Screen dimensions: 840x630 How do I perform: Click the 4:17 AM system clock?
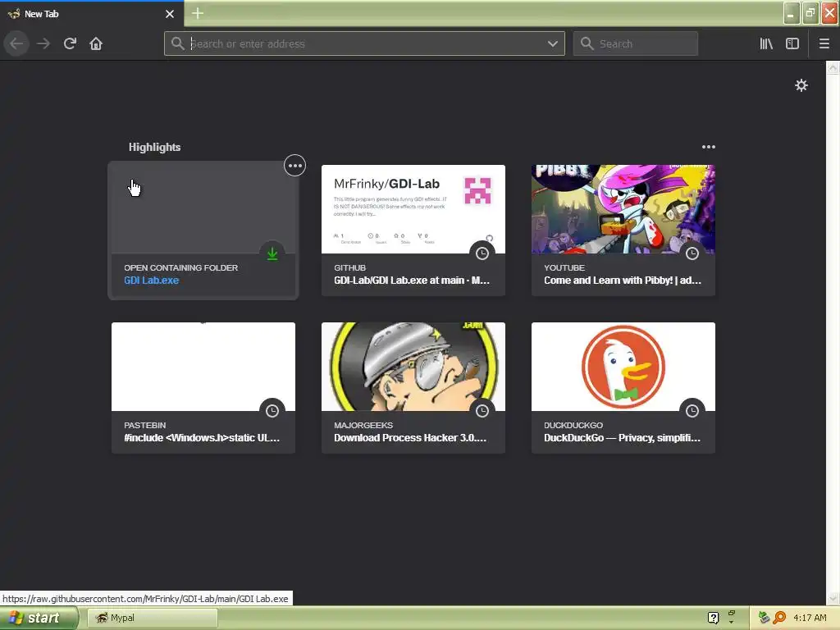810,618
